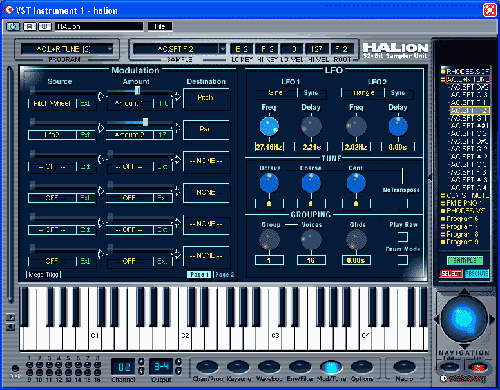Click the blue Navigation ball
Image resolution: width=500 pixels, height=390 pixels.
point(464,319)
